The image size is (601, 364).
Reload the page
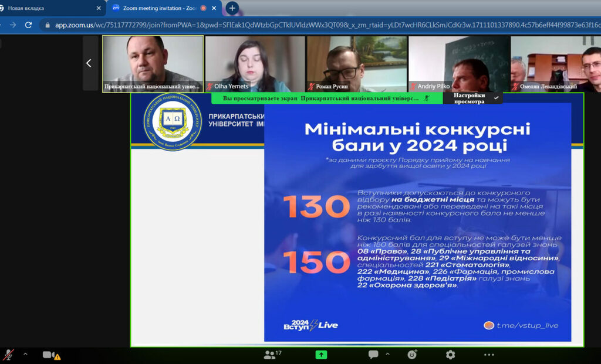tap(28, 25)
